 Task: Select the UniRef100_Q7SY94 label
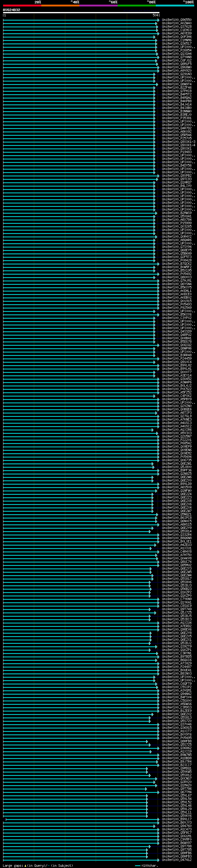click(x=177, y=247)
